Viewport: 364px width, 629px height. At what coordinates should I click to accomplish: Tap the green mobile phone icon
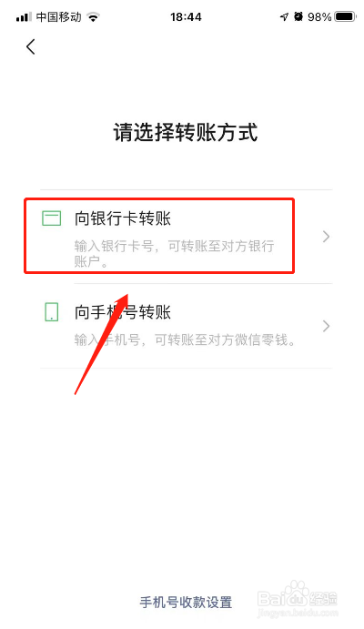(51, 312)
